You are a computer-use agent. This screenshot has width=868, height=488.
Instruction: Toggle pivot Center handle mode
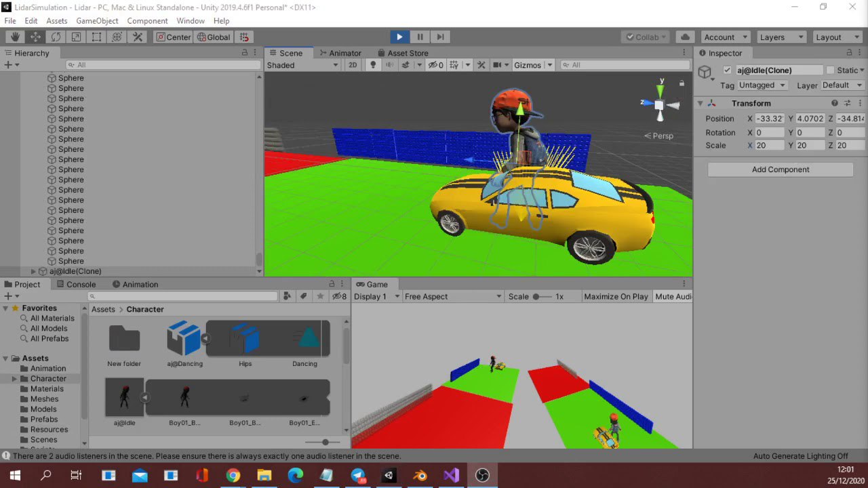click(174, 37)
